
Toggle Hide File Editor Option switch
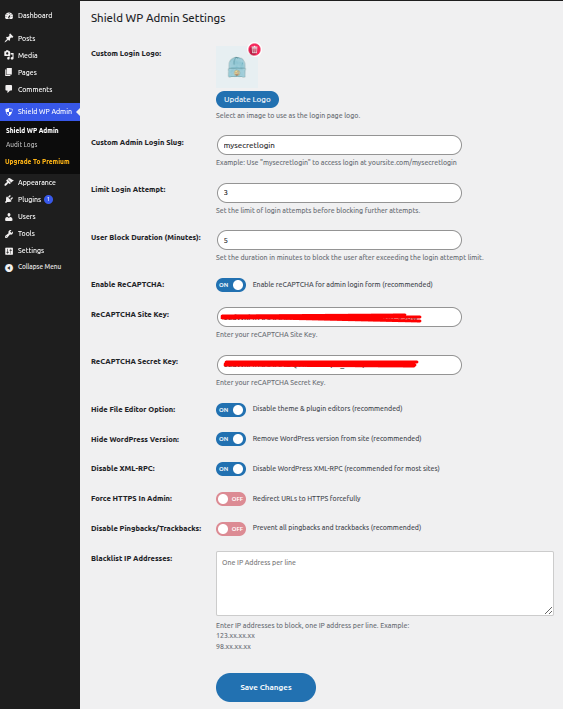231,410
